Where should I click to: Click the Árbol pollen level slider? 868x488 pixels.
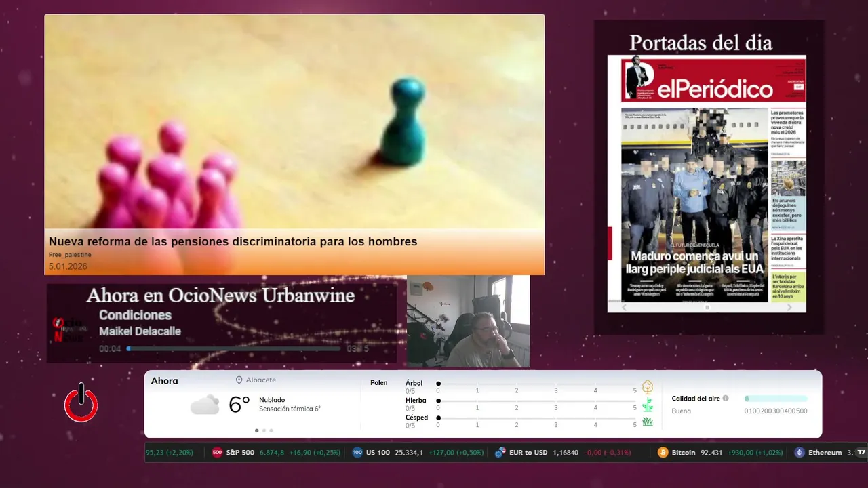[536, 384]
